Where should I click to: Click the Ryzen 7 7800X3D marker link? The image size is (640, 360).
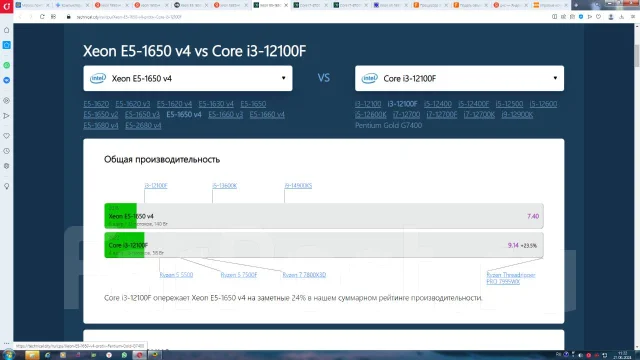[x=304, y=275]
